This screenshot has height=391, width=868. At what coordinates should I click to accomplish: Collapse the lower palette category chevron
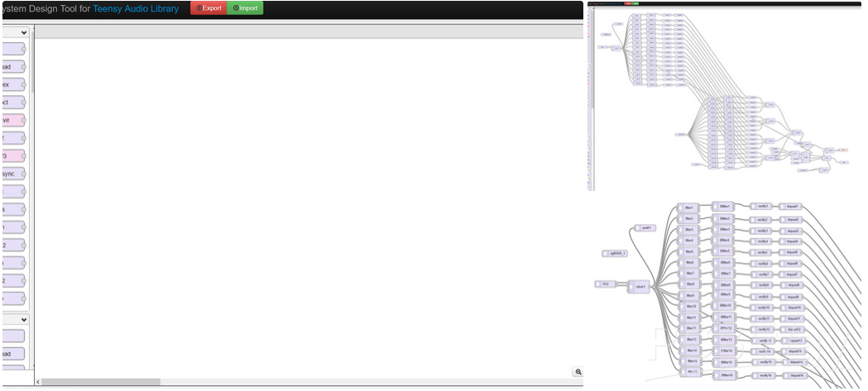[x=24, y=319]
